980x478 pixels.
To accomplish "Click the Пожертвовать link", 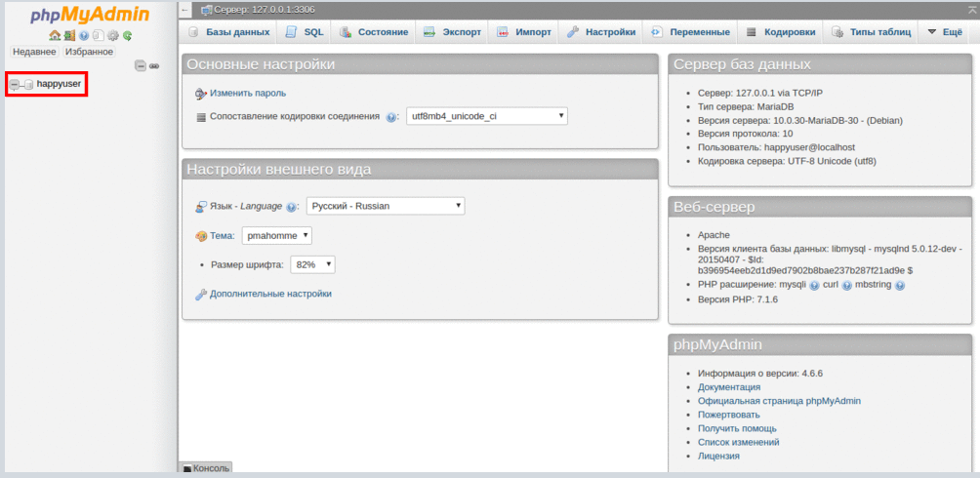I will [x=729, y=415].
